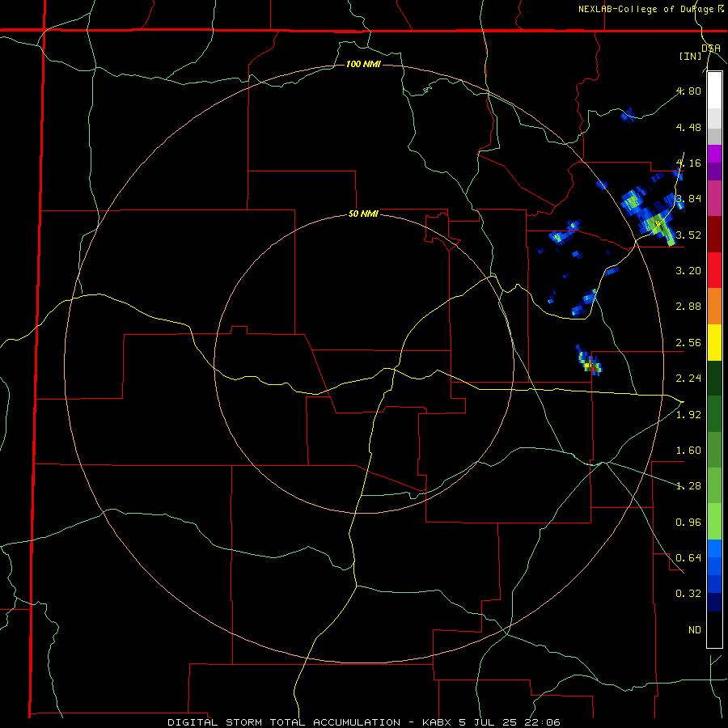The image size is (728, 728).
Task: Click the 1.92 legend value
Action: [x=688, y=415]
